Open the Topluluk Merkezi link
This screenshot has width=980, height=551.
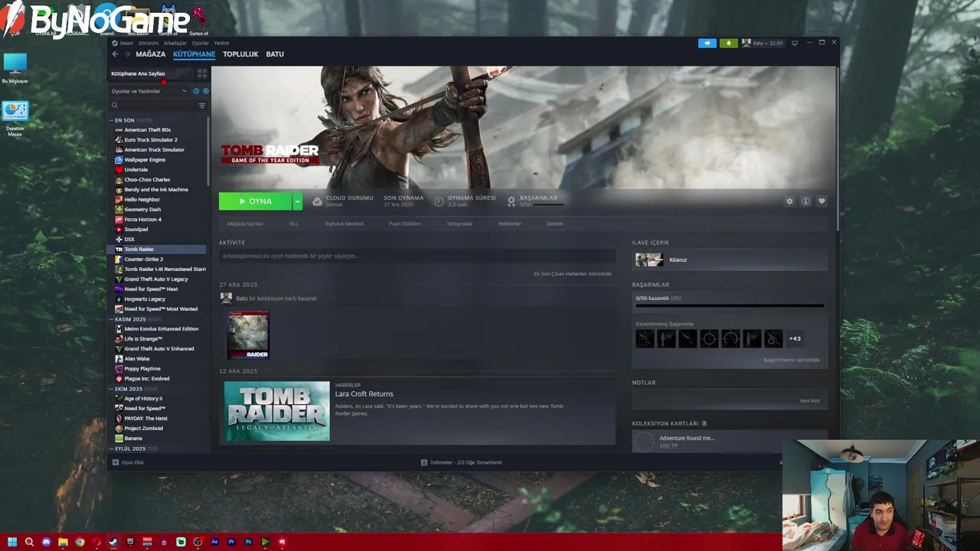tap(344, 223)
